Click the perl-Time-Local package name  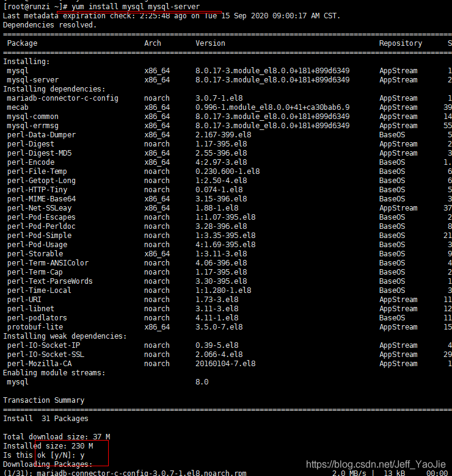point(39,290)
